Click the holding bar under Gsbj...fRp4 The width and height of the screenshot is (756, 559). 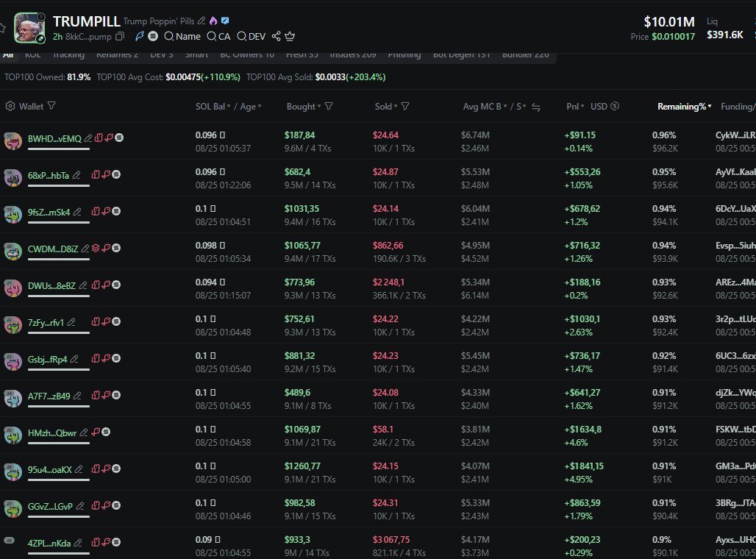(58, 369)
